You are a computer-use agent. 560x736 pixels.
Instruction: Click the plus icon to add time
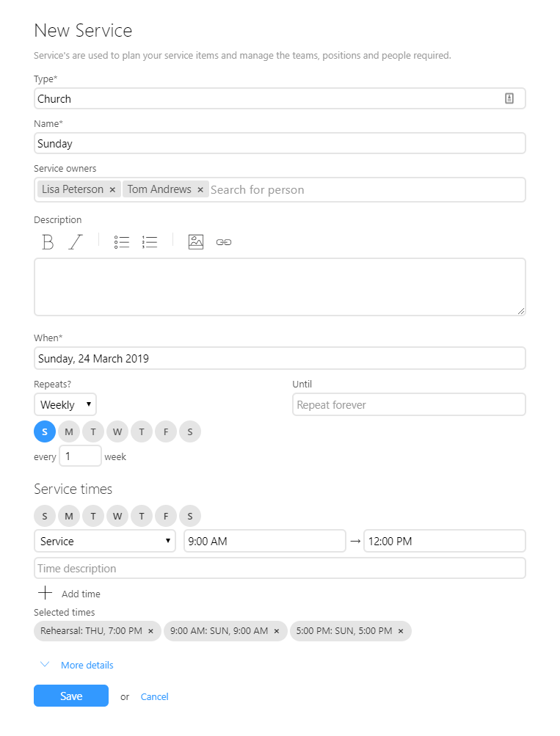coord(46,593)
